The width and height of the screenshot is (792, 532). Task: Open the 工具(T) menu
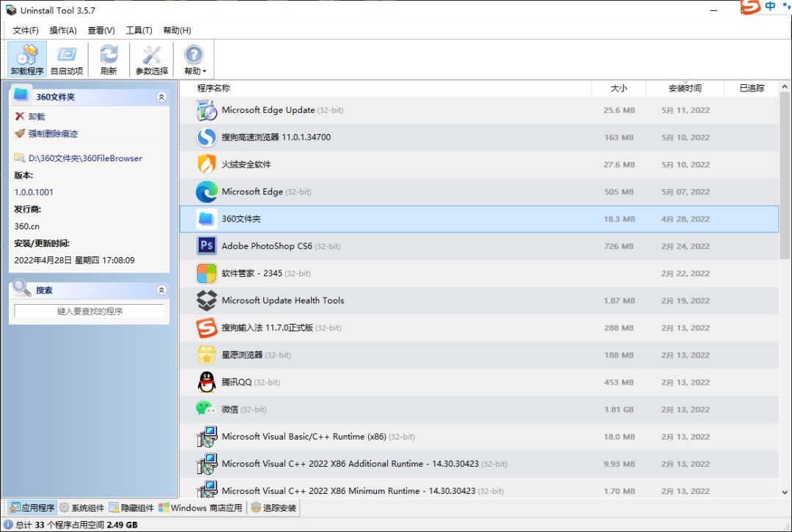[x=139, y=30]
